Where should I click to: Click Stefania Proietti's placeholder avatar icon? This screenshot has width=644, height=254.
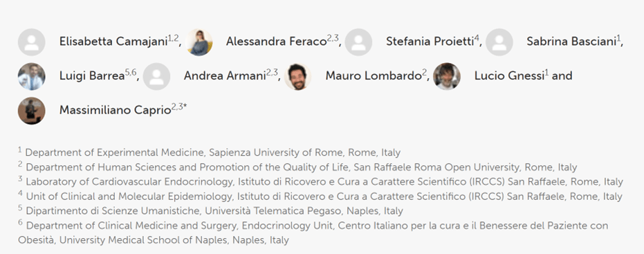click(x=358, y=42)
